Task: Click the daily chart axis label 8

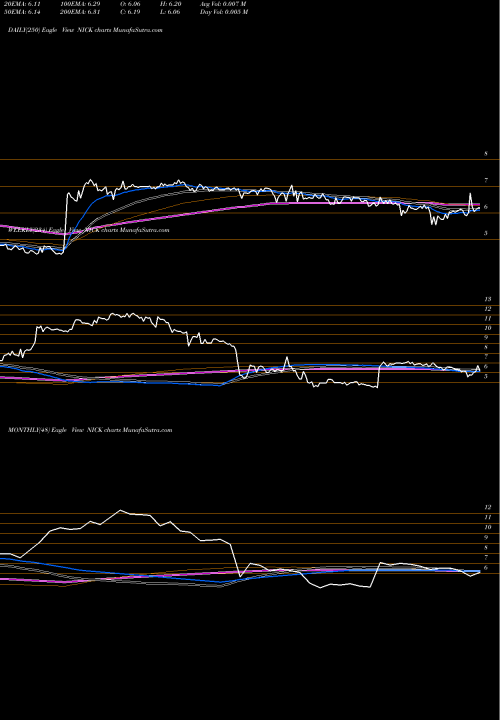Action: [486, 154]
